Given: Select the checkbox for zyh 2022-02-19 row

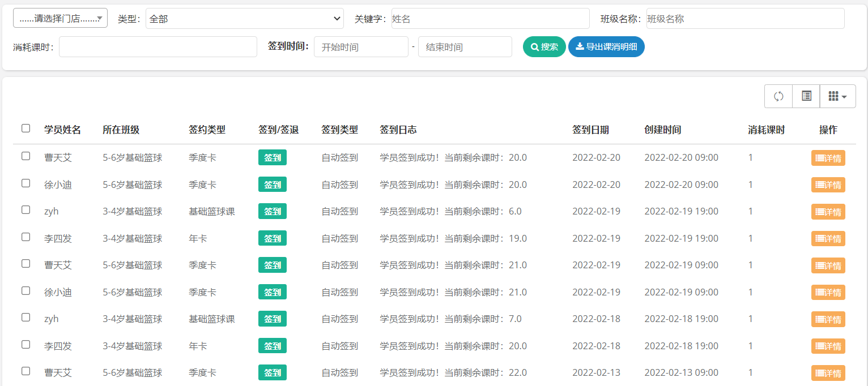Looking at the screenshot, I should tap(25, 210).
